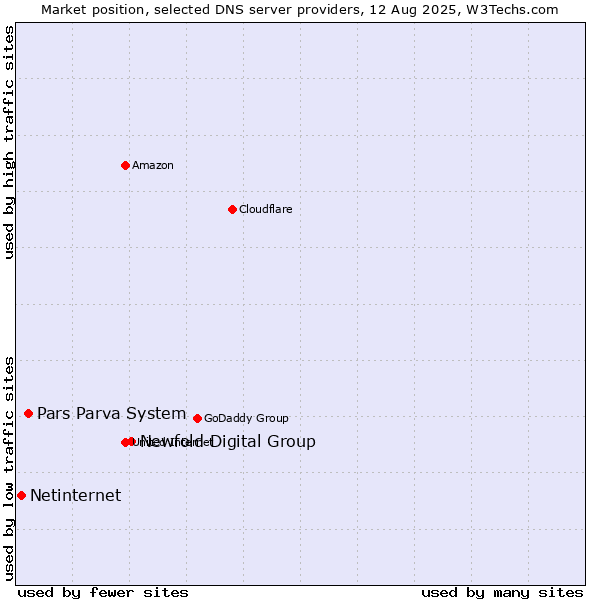
Task: Select the 'GoDaddy Group' label
Action: (246, 418)
